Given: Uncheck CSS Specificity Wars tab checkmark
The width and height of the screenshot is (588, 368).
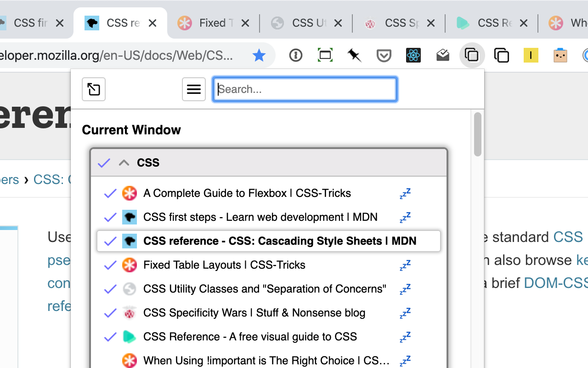Looking at the screenshot, I should 110,313.
